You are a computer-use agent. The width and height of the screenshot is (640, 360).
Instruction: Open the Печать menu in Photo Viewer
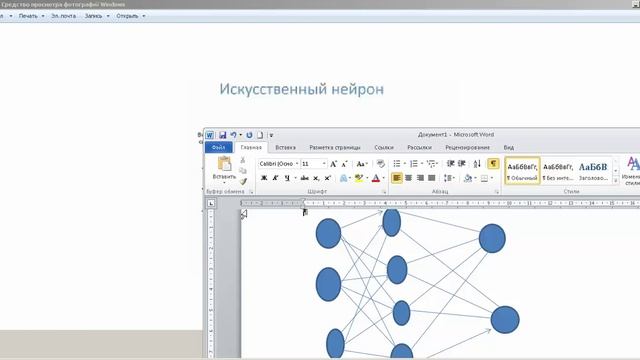[x=31, y=16]
